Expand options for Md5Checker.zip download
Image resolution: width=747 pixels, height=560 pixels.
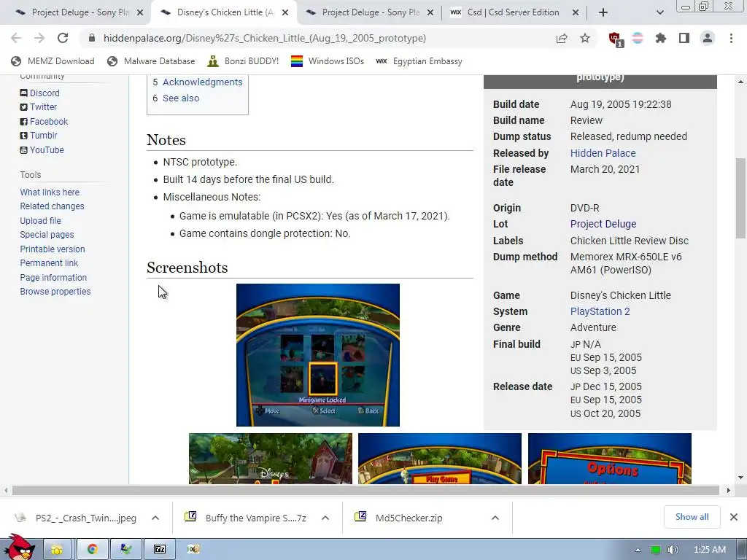pos(495,518)
